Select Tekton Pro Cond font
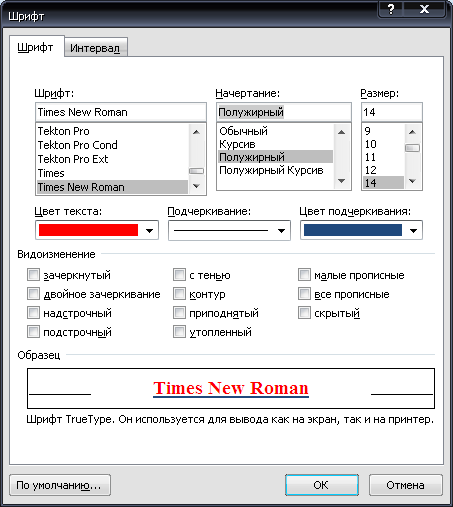Image resolution: width=453 pixels, height=507 pixels. point(112,145)
